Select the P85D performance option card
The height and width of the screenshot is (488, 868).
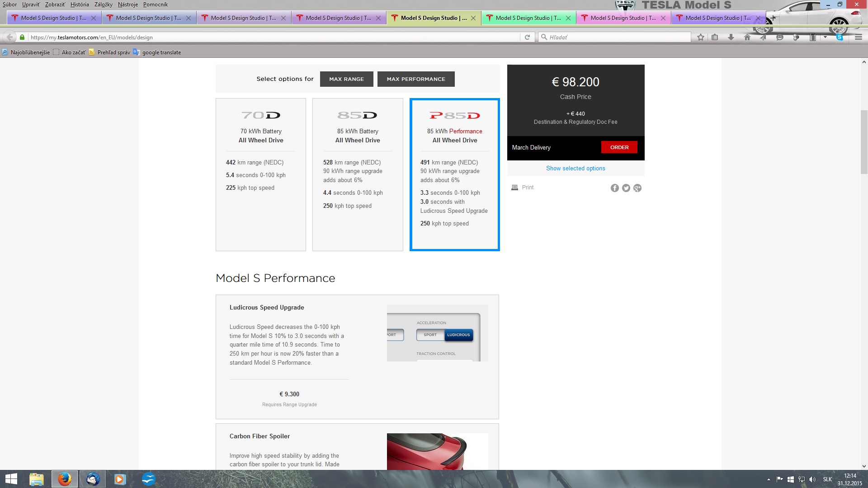(x=455, y=174)
